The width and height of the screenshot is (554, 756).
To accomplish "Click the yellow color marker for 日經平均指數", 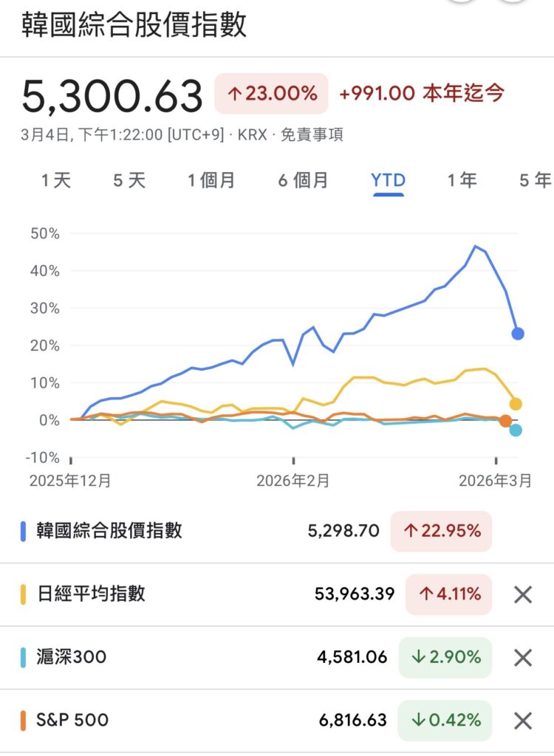I will (x=23, y=594).
